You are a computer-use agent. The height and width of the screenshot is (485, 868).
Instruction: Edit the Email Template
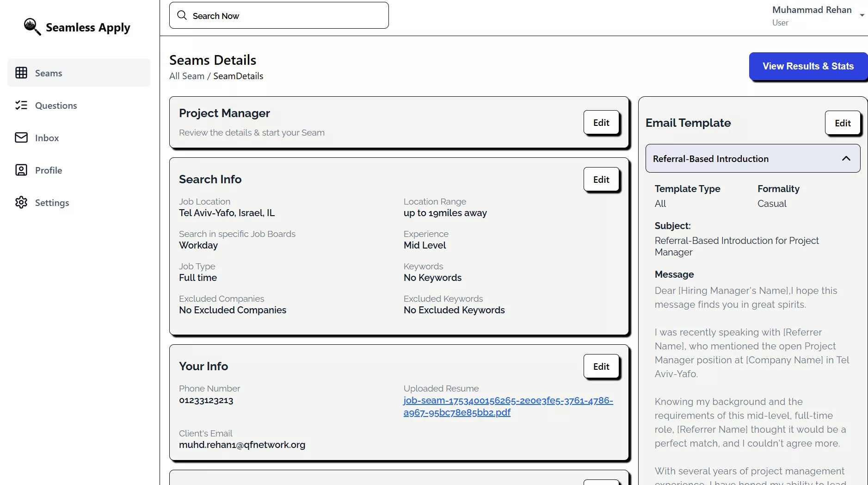(x=842, y=123)
